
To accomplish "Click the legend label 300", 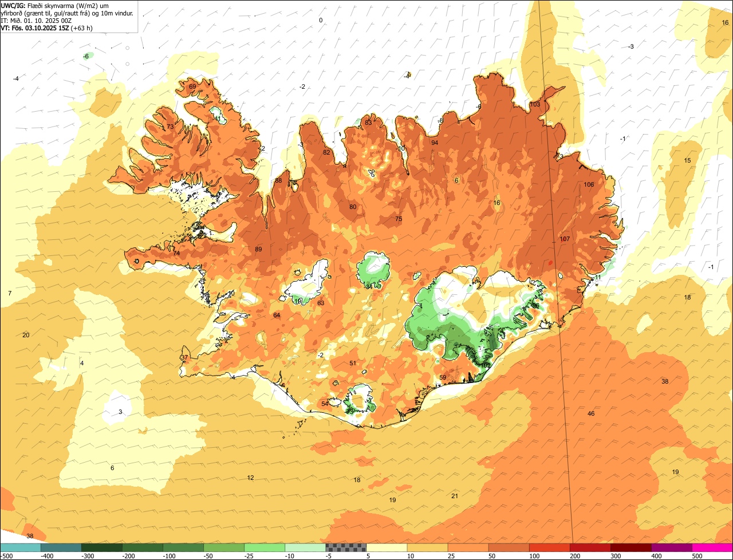I will click(x=616, y=556).
